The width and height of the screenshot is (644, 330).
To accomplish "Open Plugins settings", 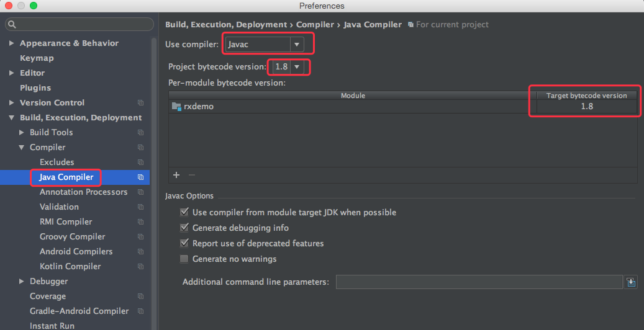I will [35, 88].
